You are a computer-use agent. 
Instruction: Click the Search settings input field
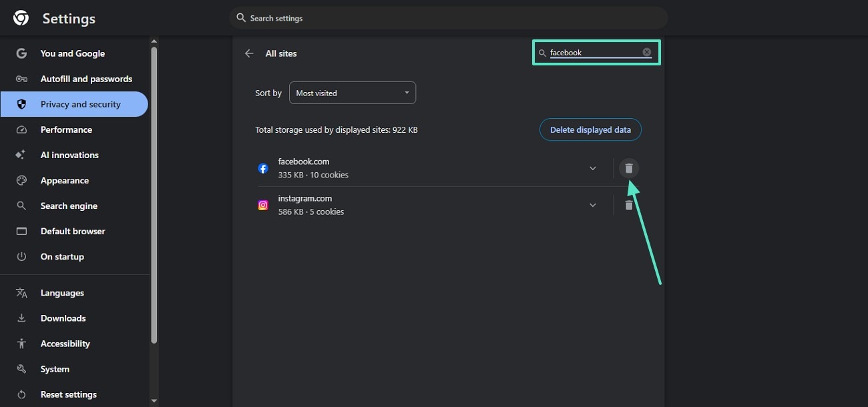coord(454,18)
